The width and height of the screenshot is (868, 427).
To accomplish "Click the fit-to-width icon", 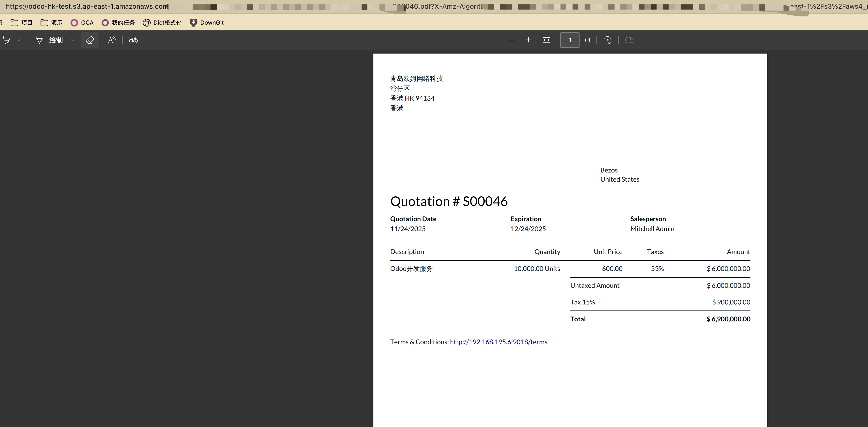I will point(546,40).
